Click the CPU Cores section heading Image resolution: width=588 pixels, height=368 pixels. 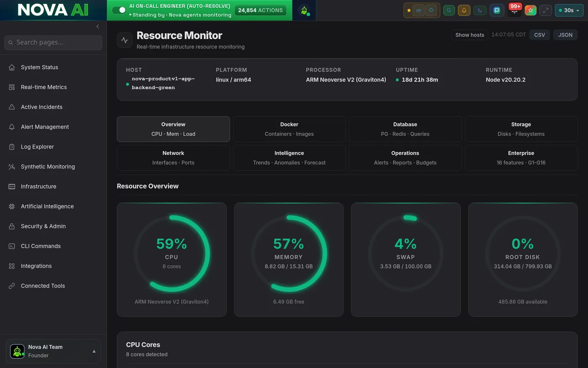(143, 345)
